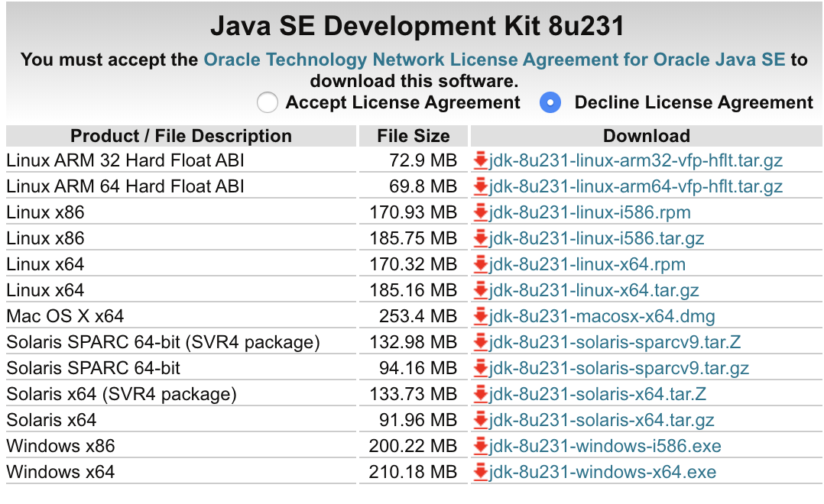
Task: Download jdk-8u231-linux-arm64-vfp-hflt.tar.gz link
Action: tap(636, 186)
